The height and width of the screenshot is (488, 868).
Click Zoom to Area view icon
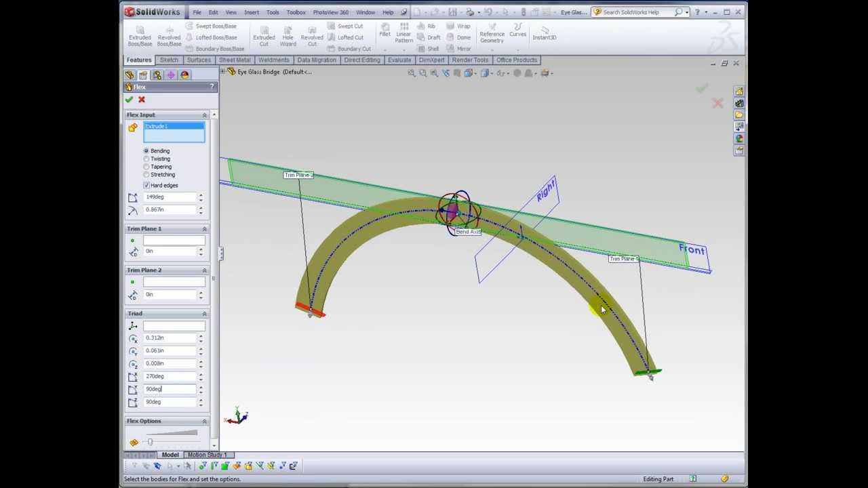(422, 73)
